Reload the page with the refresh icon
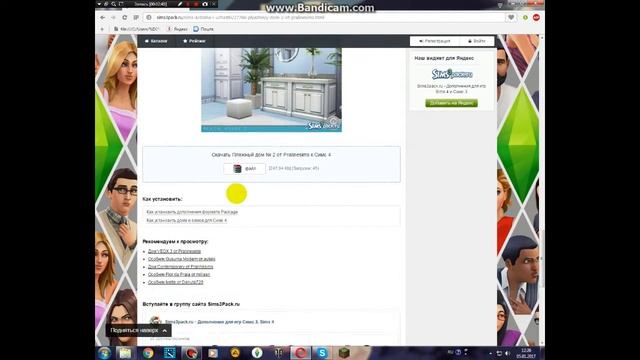 [124, 18]
